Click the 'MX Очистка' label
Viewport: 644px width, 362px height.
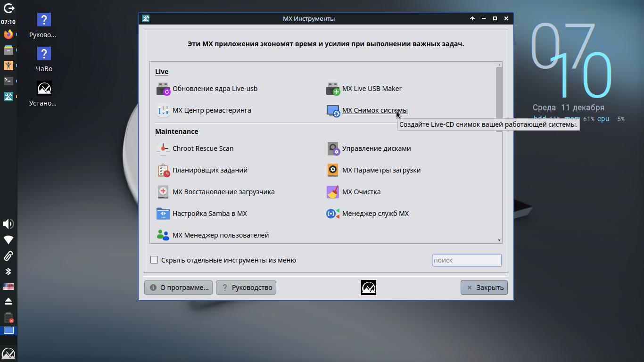(361, 192)
